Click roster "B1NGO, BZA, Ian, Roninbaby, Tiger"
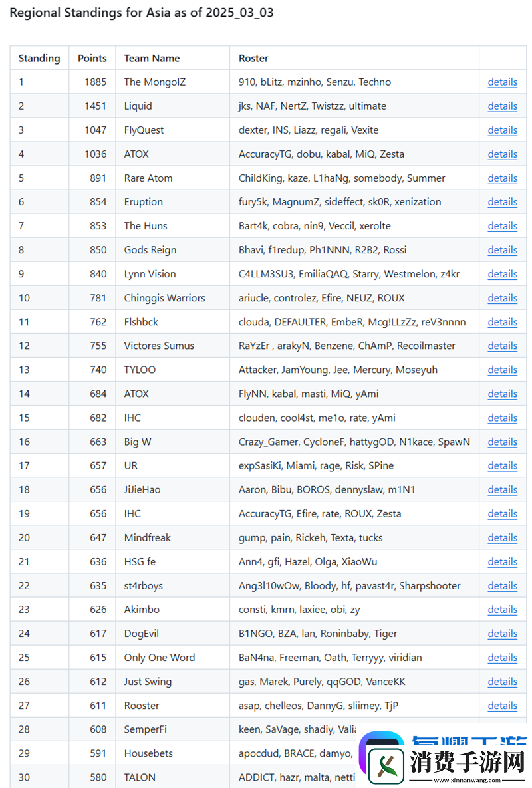 click(x=318, y=634)
